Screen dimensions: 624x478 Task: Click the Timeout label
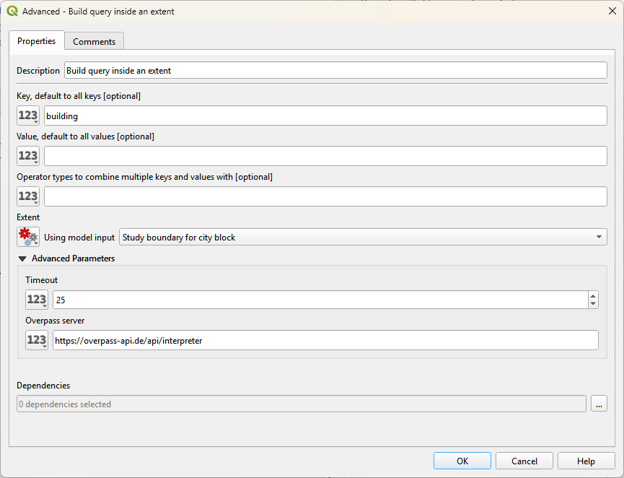[x=41, y=280]
